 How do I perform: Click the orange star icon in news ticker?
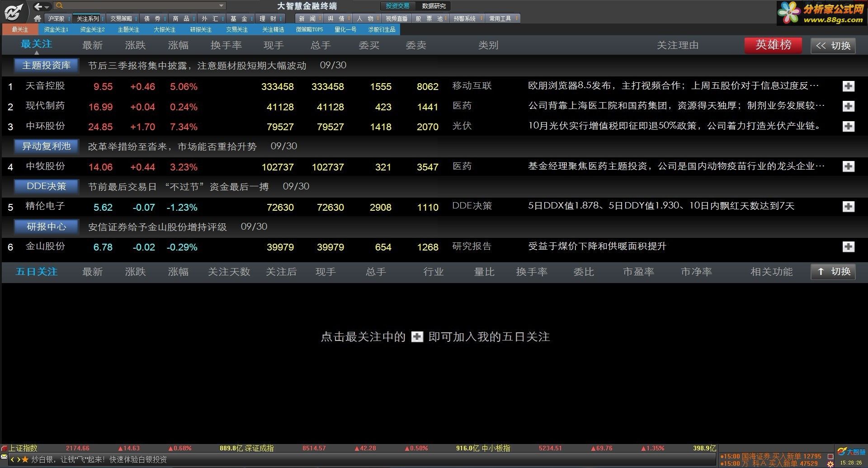tap(25, 459)
